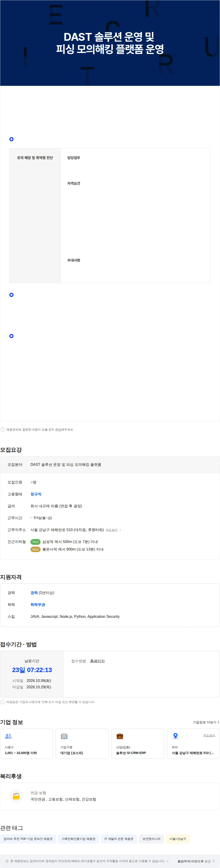The height and width of the screenshot is (868, 220).
Task: Click the location pin icon in the 위치 card
Action: (176, 736)
